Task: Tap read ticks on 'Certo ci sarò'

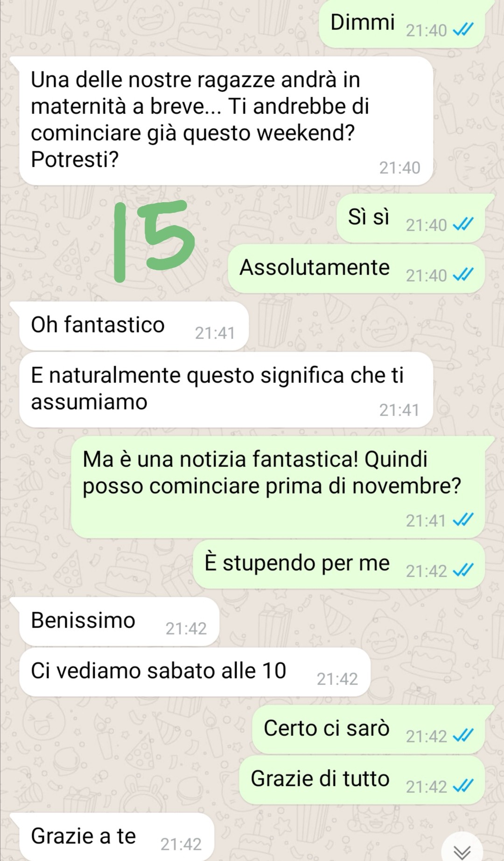Action: tap(464, 736)
